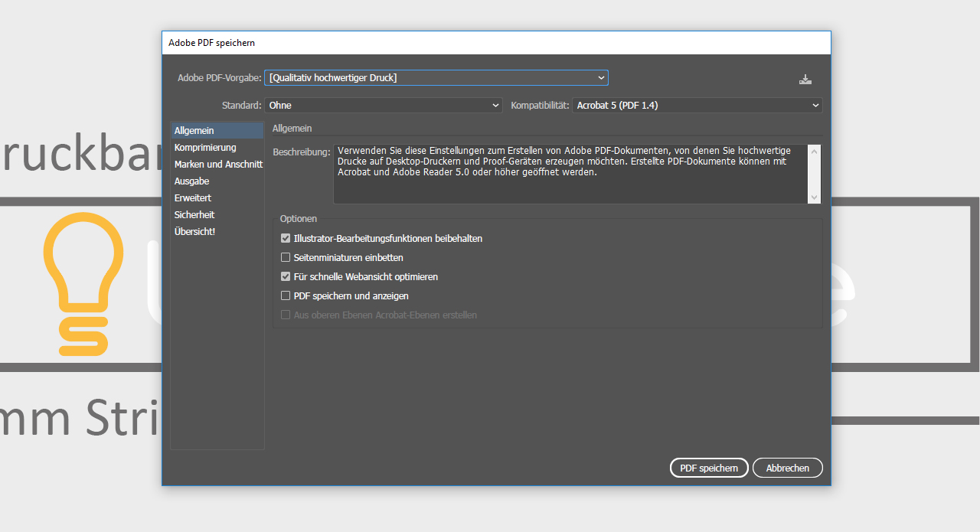Enable Seitenminiaturen einbetten checkbox
This screenshot has width=980, height=532.
point(286,258)
